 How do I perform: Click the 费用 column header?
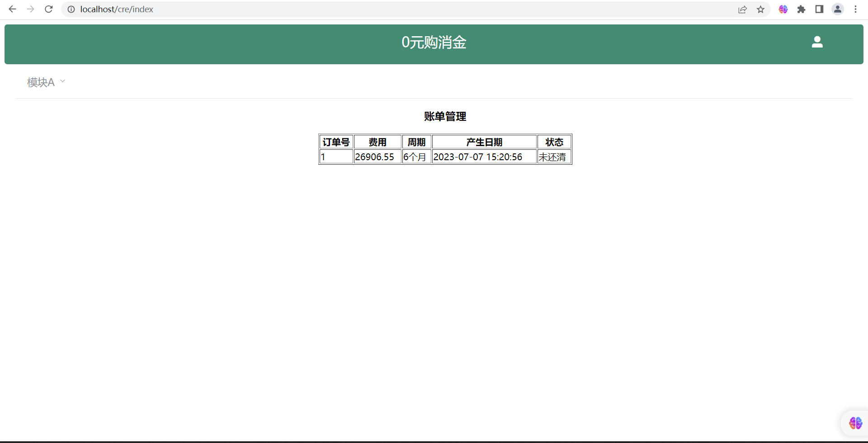[378, 142]
